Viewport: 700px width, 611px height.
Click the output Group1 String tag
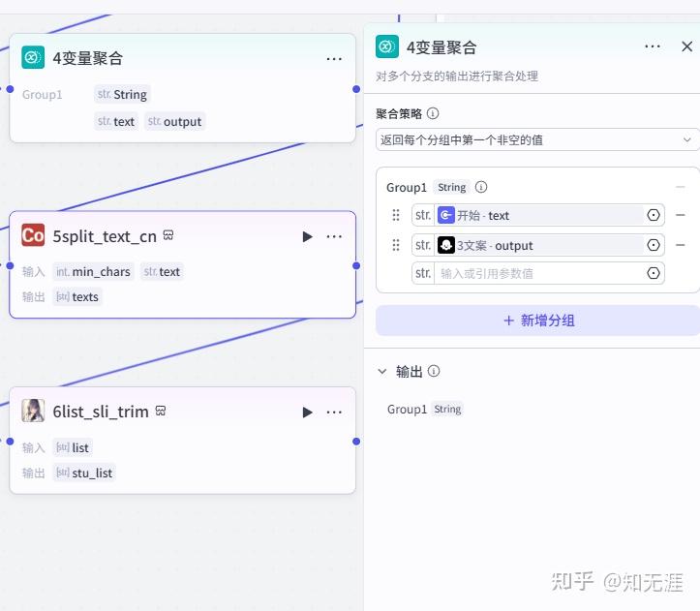click(x=447, y=410)
